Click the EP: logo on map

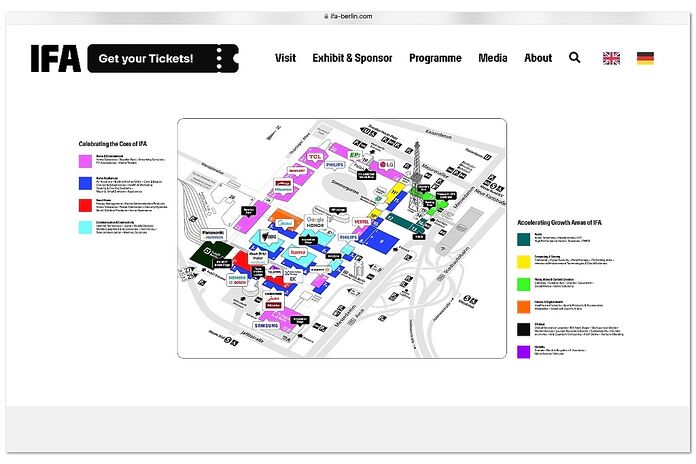point(355,155)
